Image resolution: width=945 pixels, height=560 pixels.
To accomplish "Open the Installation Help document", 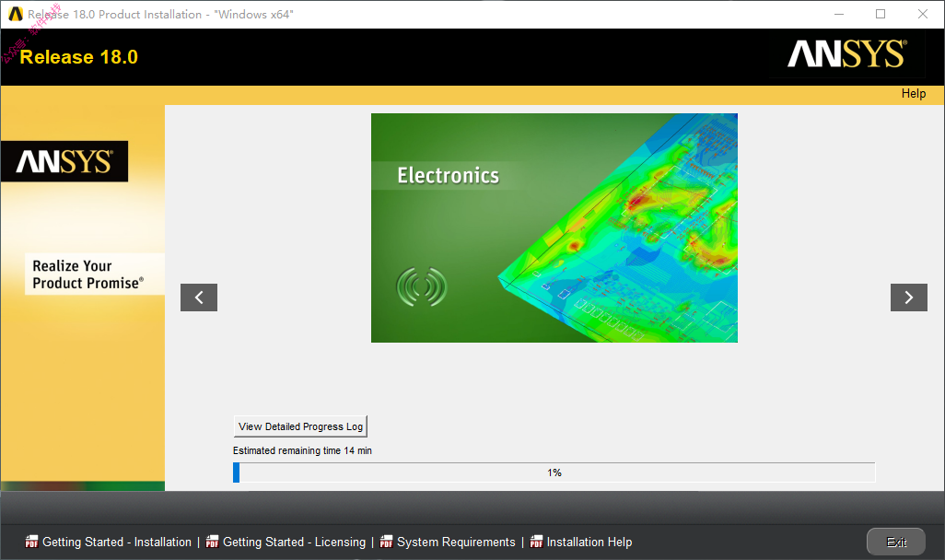I will (x=589, y=542).
